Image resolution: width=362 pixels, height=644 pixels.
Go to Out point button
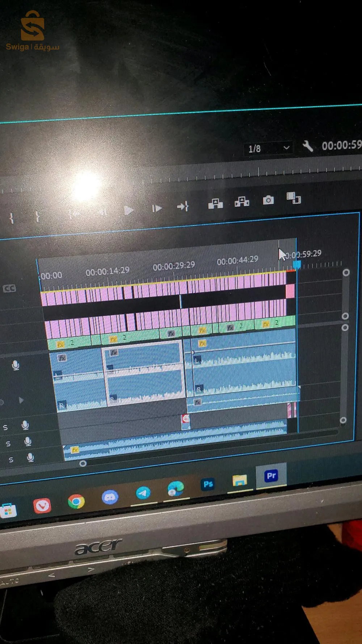pyautogui.click(x=183, y=207)
